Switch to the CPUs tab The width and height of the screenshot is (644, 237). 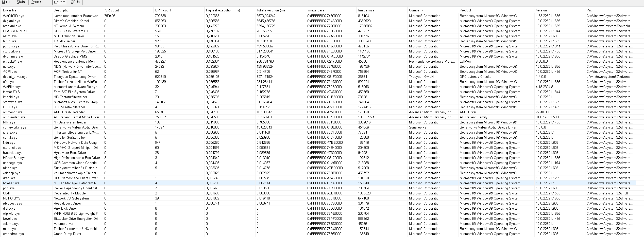[75, 2]
